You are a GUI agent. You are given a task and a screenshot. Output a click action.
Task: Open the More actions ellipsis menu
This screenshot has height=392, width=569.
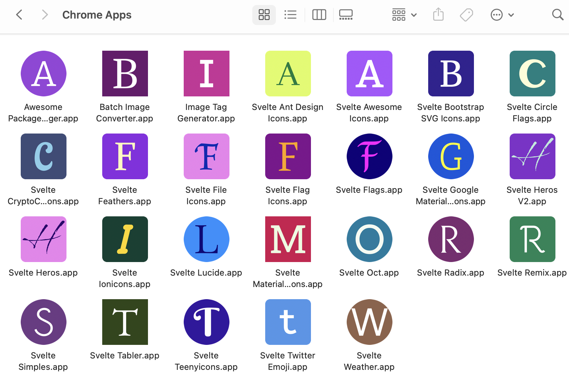(x=502, y=15)
